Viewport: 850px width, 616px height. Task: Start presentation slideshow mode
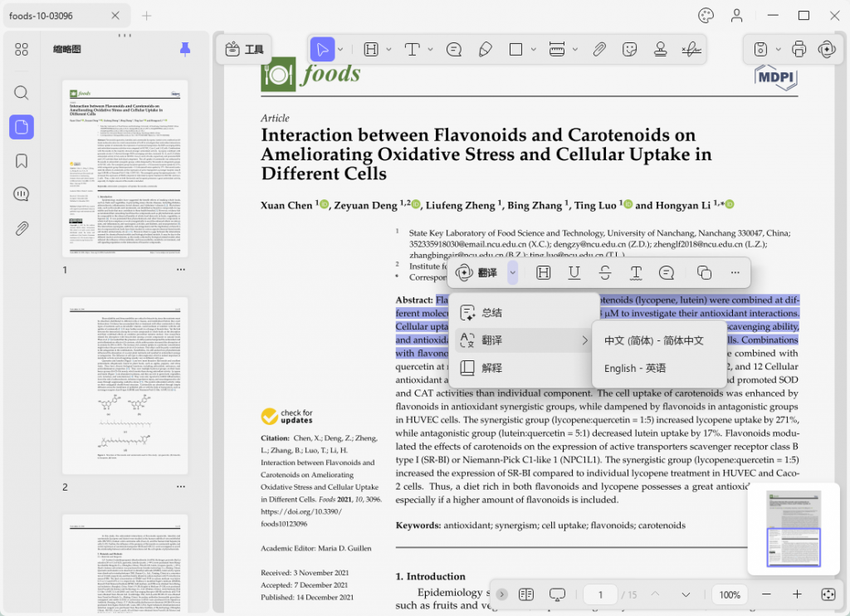557,595
